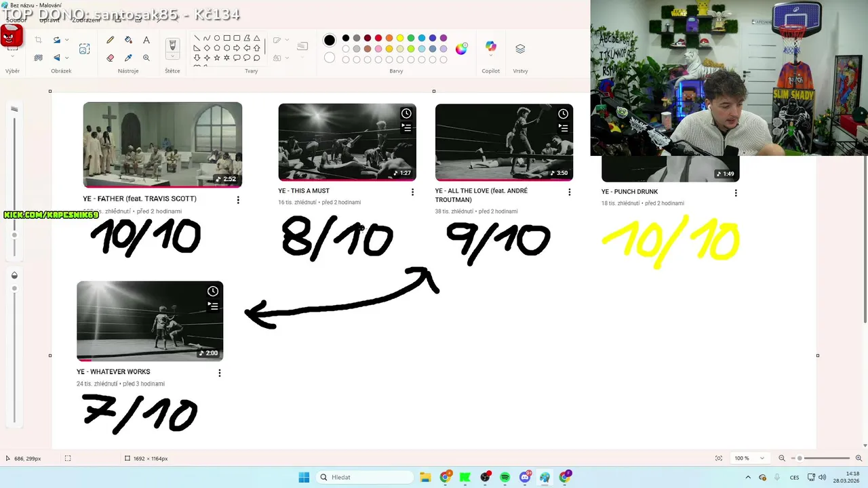Expand the Flip dropdown arrow
The height and width of the screenshot is (488, 868).
point(66,58)
